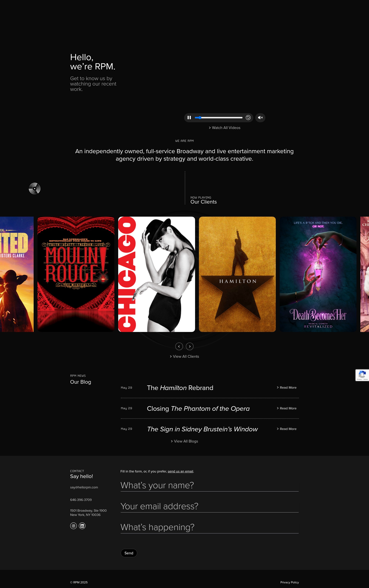The image size is (369, 588).
Task: Click the 1501 Broadway address text
Action: click(88, 513)
